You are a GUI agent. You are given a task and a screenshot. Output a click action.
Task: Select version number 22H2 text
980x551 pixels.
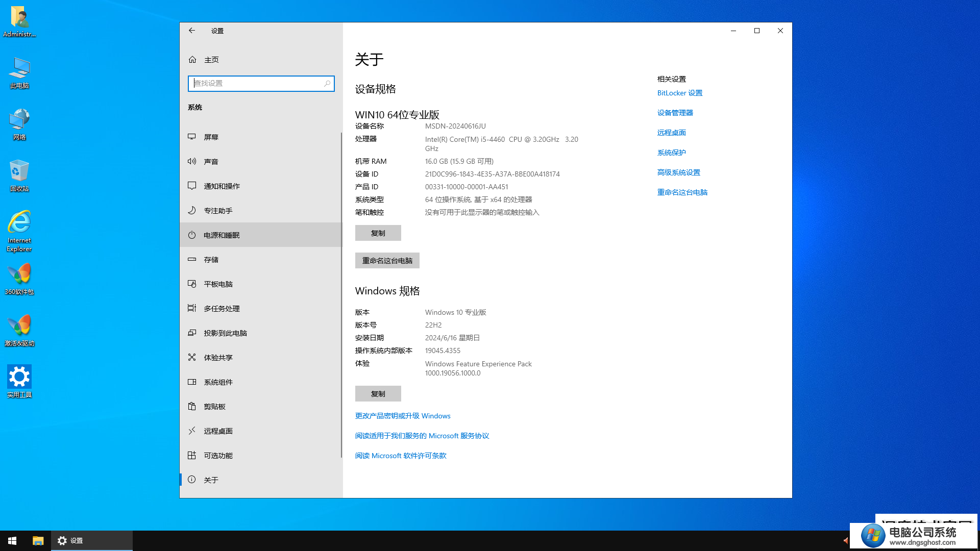pyautogui.click(x=433, y=325)
